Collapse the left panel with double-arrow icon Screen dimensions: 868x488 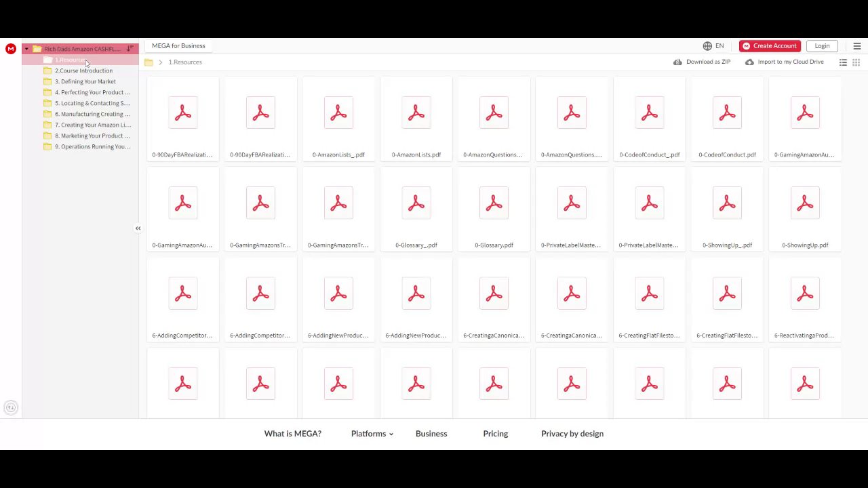(x=138, y=228)
